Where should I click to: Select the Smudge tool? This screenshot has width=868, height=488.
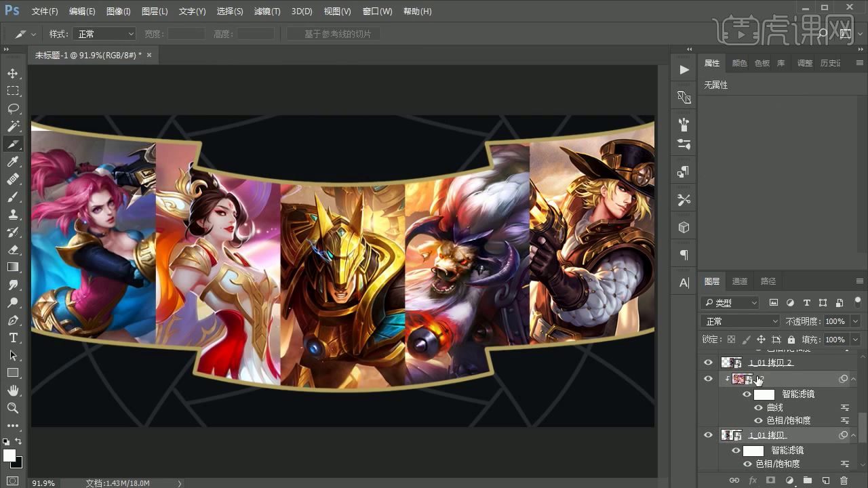click(x=13, y=285)
